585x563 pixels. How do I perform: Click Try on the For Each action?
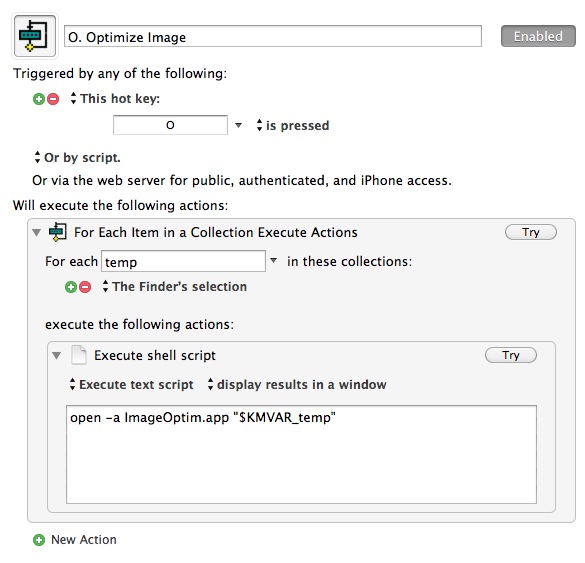click(x=531, y=232)
